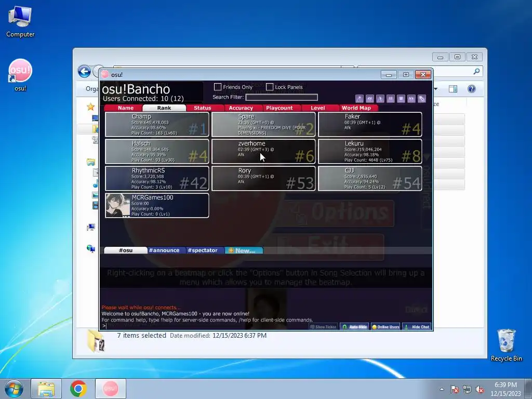
Task: Click Google Chrome taskbar icon
Action: [78, 389]
